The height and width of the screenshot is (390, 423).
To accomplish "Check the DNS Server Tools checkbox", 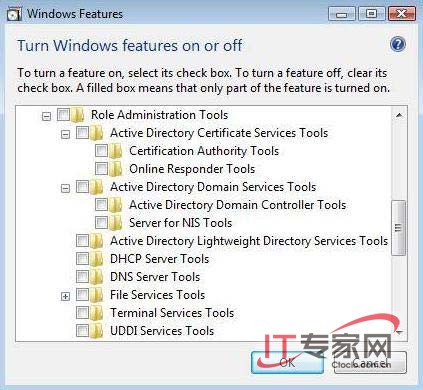I will 82,277.
